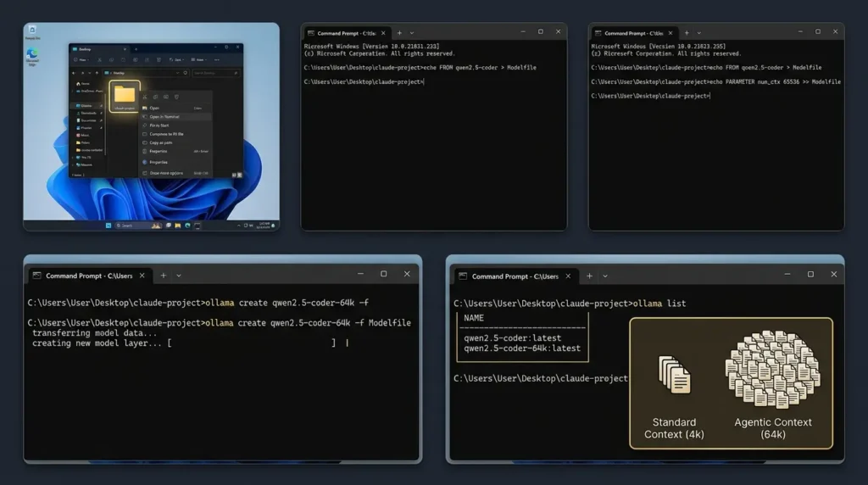
Task: Choose Open in Terminal from context menu
Action: tap(175, 117)
